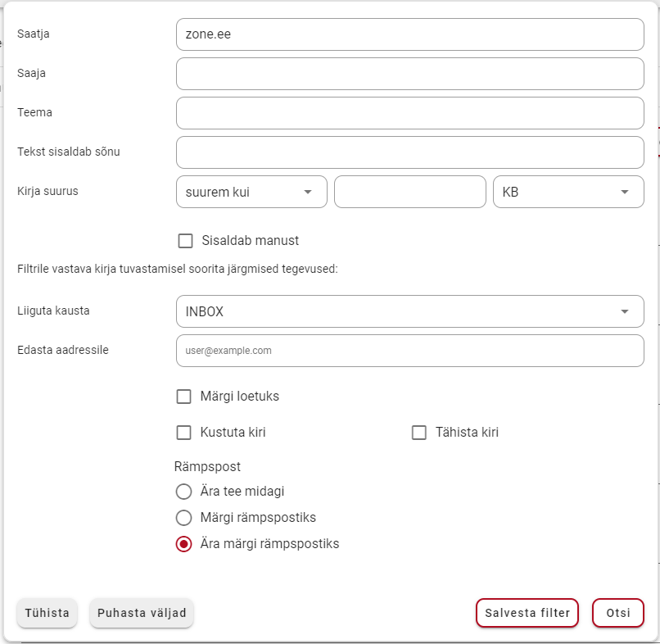
Task: Toggle the Tähista kiri checkbox
Action: pos(418,433)
